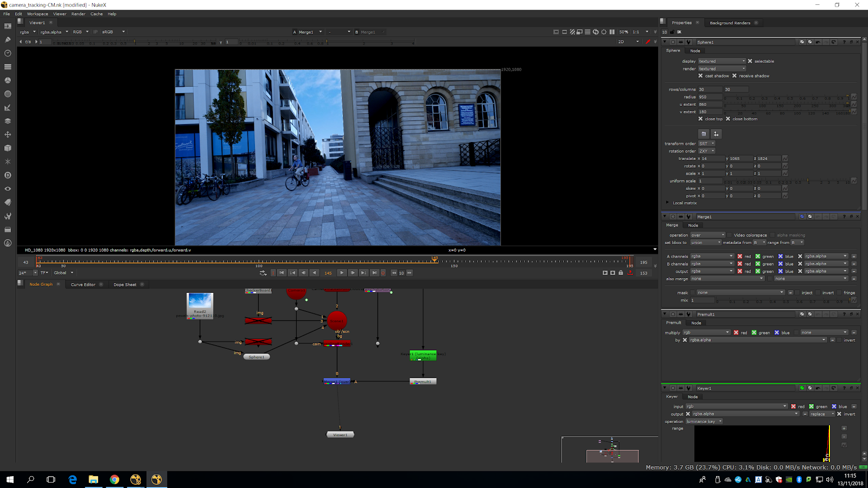Click the radius animation curve button
The image size is (868, 488).
pyautogui.click(x=854, y=97)
